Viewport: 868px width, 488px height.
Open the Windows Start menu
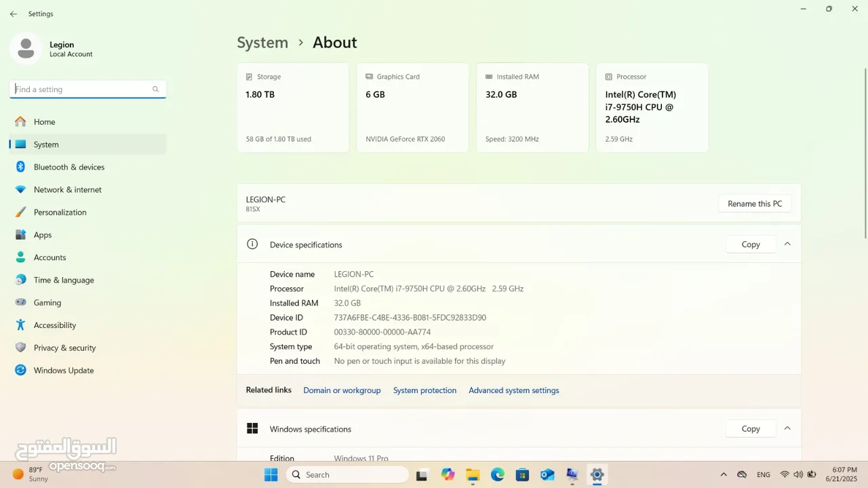coord(271,474)
